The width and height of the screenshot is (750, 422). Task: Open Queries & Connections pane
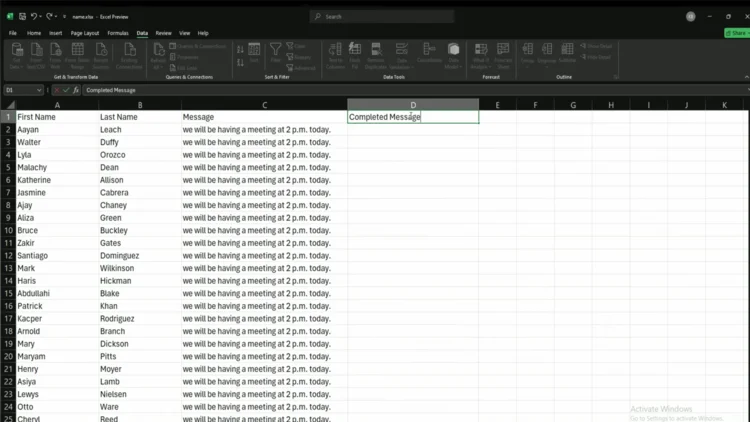point(198,46)
